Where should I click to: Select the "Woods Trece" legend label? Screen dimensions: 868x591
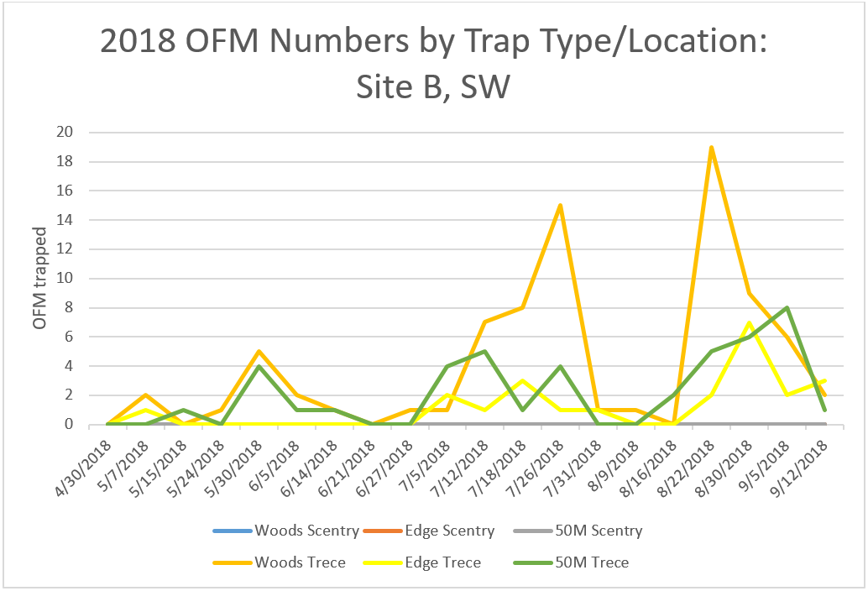300,562
